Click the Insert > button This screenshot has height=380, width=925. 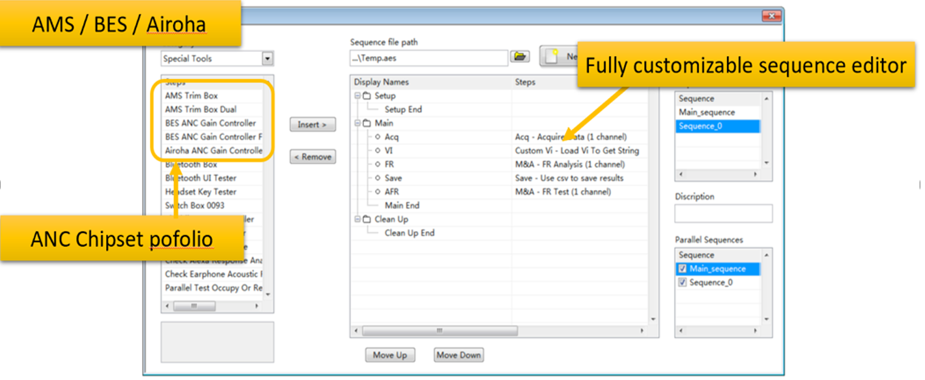point(313,125)
